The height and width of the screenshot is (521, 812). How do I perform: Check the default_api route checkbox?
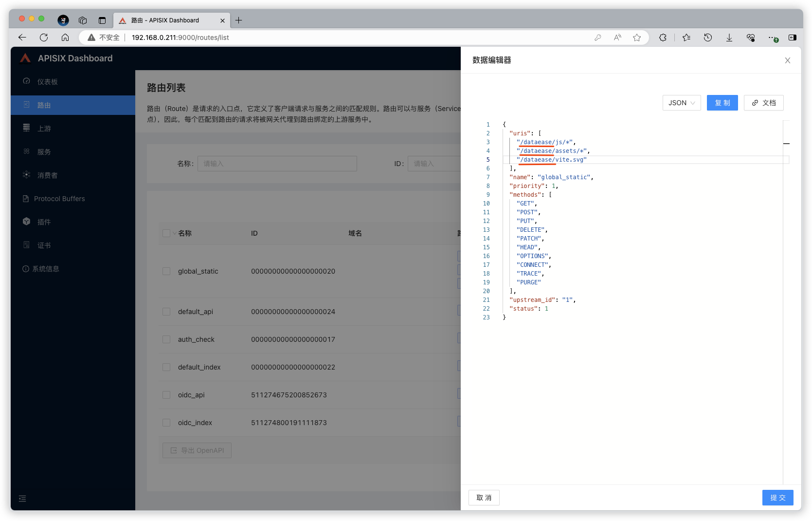coord(166,312)
